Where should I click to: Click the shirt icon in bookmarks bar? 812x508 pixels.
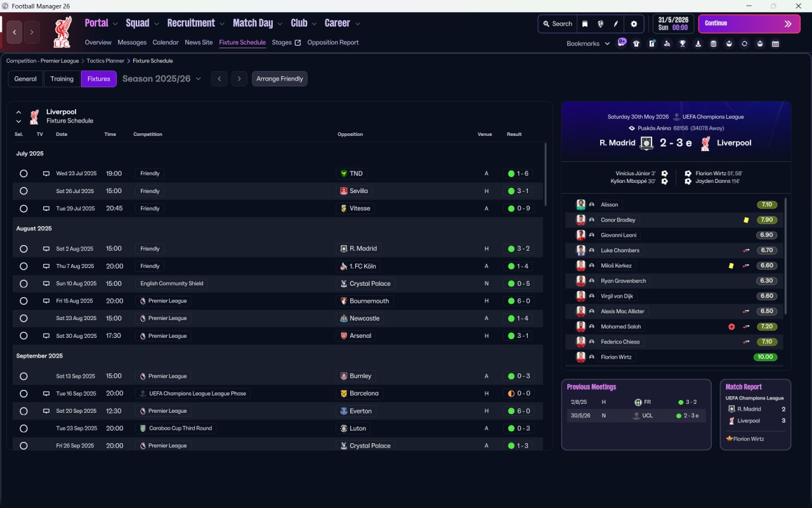pos(636,44)
